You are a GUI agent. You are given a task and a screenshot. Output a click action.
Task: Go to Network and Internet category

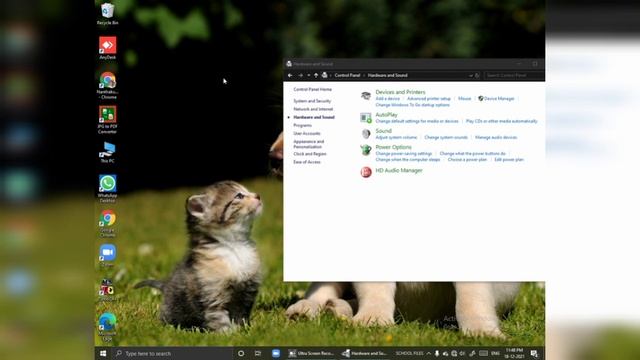click(313, 109)
